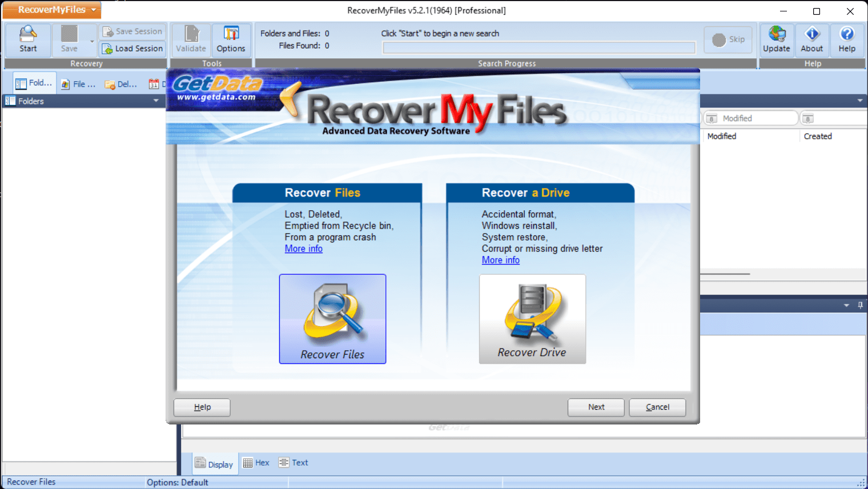Click the Skip button
This screenshot has width=868, height=489.
(728, 39)
